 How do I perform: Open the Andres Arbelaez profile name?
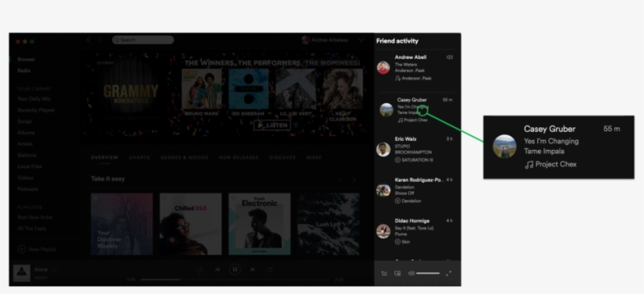tap(330, 40)
